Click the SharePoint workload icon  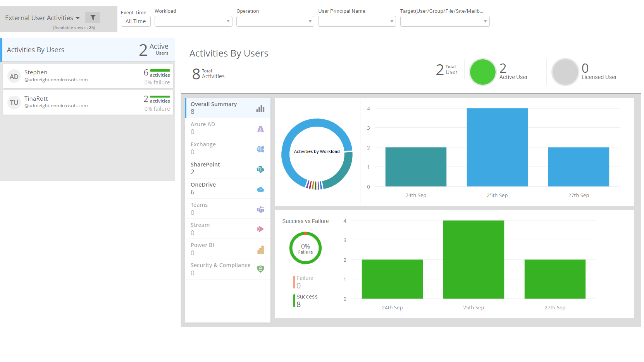pos(260,169)
